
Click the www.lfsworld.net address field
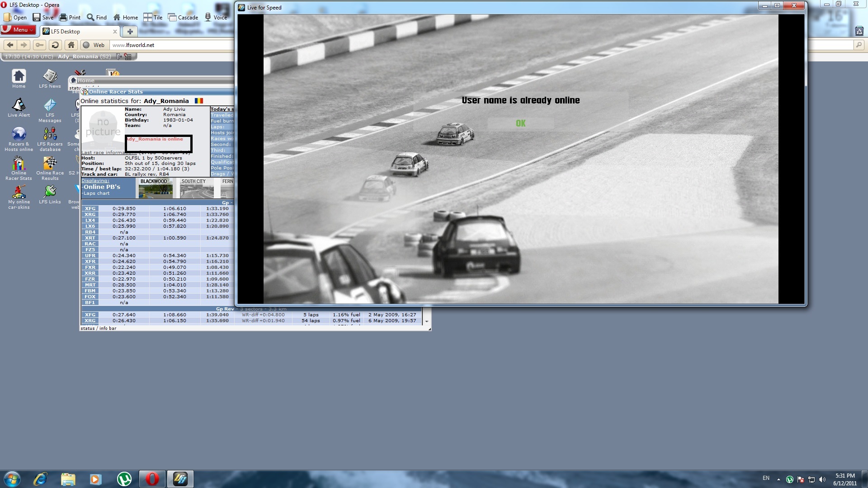click(x=172, y=45)
